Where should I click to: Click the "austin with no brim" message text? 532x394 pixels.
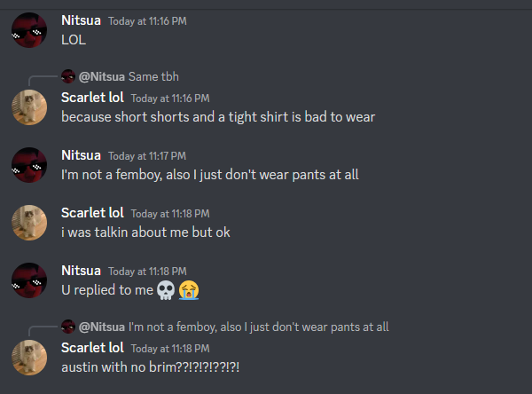[x=151, y=366]
